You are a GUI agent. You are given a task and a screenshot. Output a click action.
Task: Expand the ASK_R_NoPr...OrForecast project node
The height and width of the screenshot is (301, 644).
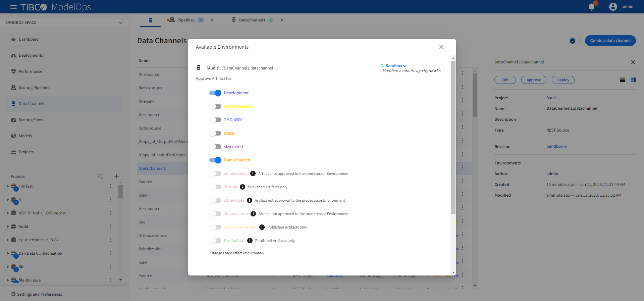[x=8, y=213]
